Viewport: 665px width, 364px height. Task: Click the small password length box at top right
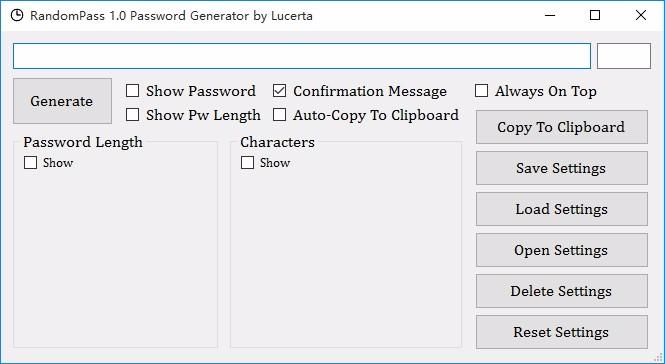(624, 56)
